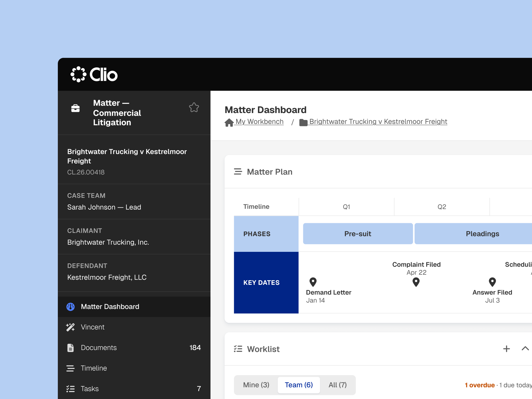Click the Documents count 184
Screen dimensions: 532x399
[x=195, y=348]
